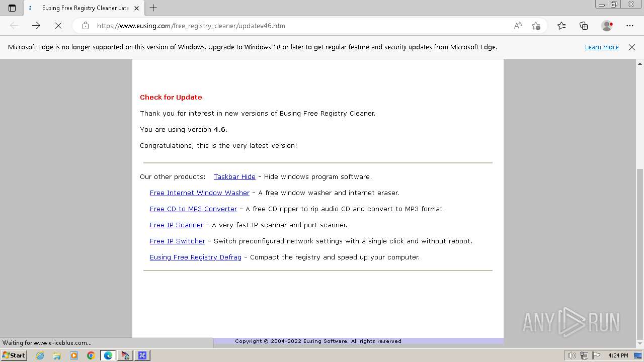Launch Internet Explorer from the taskbar
Screen dimensions: 644x362
coord(40,355)
